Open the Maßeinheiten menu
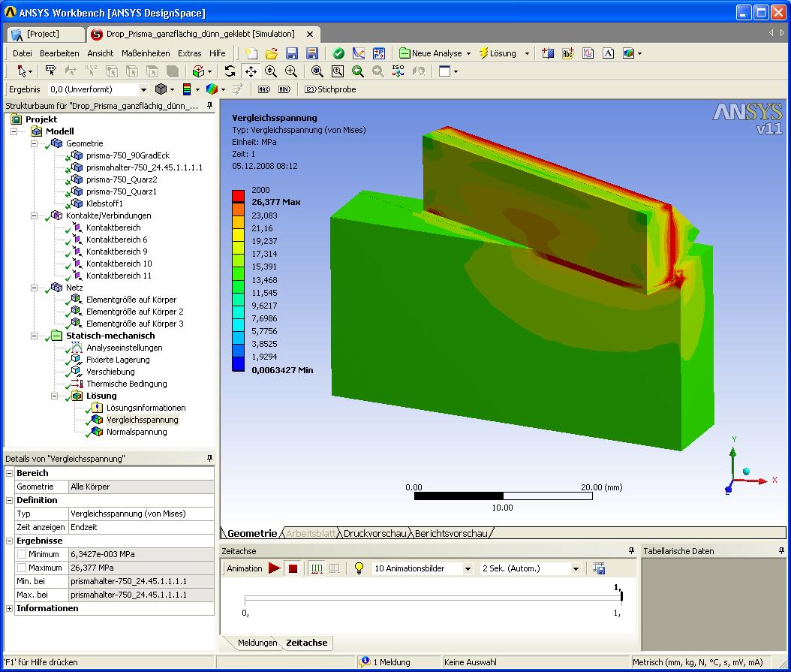This screenshot has width=791, height=672. coord(146,53)
